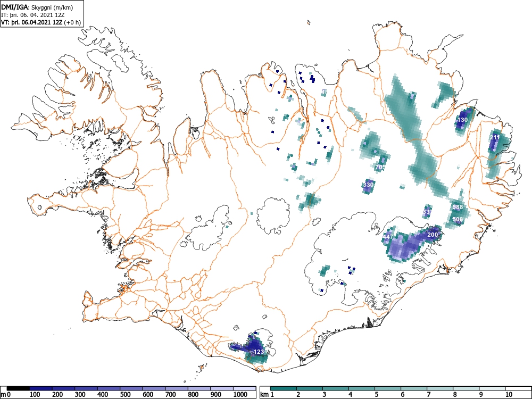Click the 'IT: þri. 06. 04. 2021 12Z' line

[x=33, y=15]
